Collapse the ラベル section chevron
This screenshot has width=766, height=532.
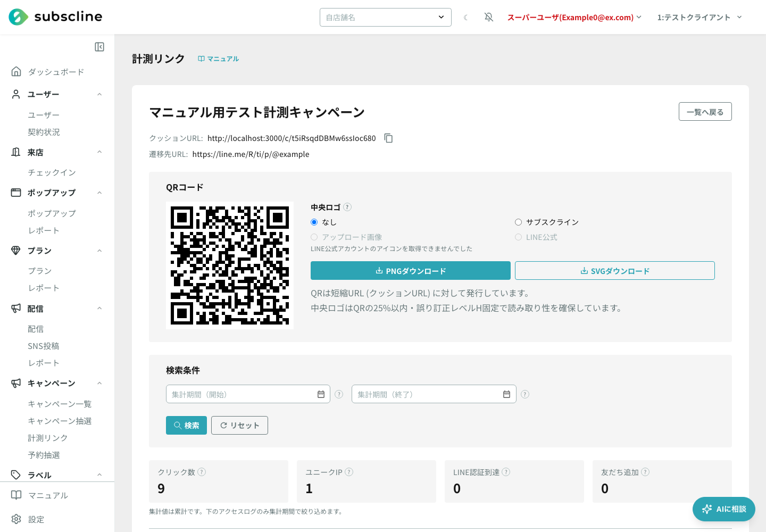[99, 475]
